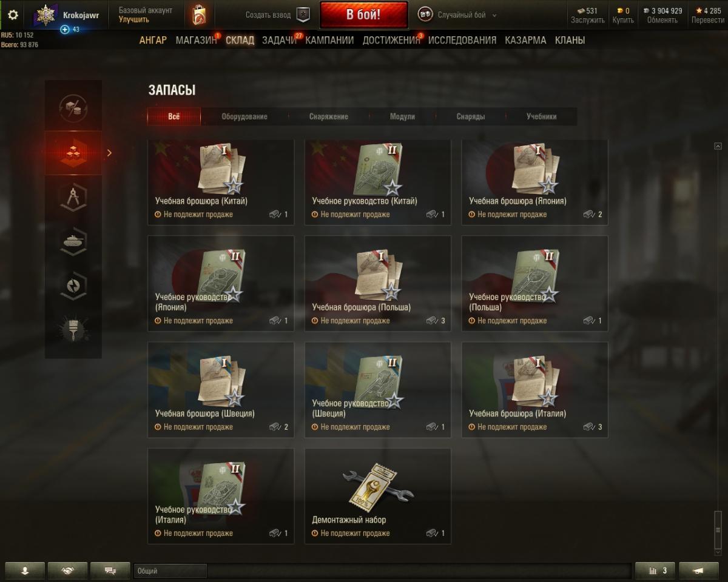
Task: Click the red В бой! button
Action: [x=363, y=15]
